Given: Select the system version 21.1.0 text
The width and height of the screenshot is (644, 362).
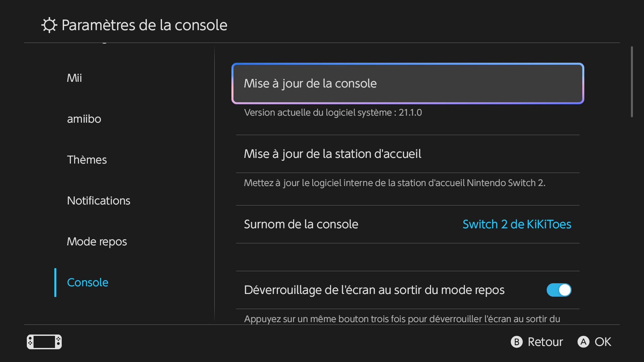Looking at the screenshot, I should [333, 113].
